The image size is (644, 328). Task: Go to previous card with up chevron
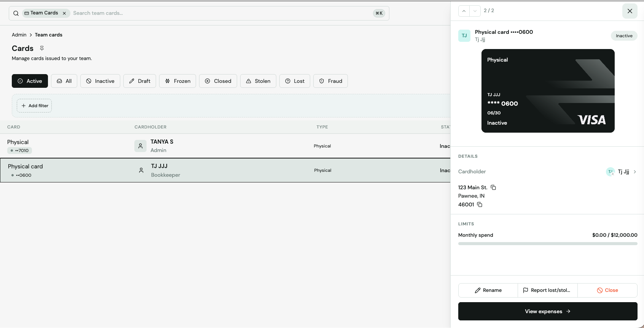[464, 11]
